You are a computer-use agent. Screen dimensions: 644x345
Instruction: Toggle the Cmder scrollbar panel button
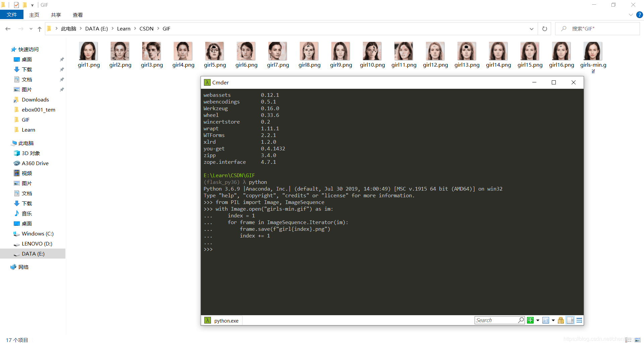570,321
